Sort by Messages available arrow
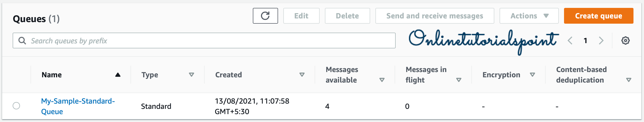The width and height of the screenshot is (644, 122). (382, 80)
